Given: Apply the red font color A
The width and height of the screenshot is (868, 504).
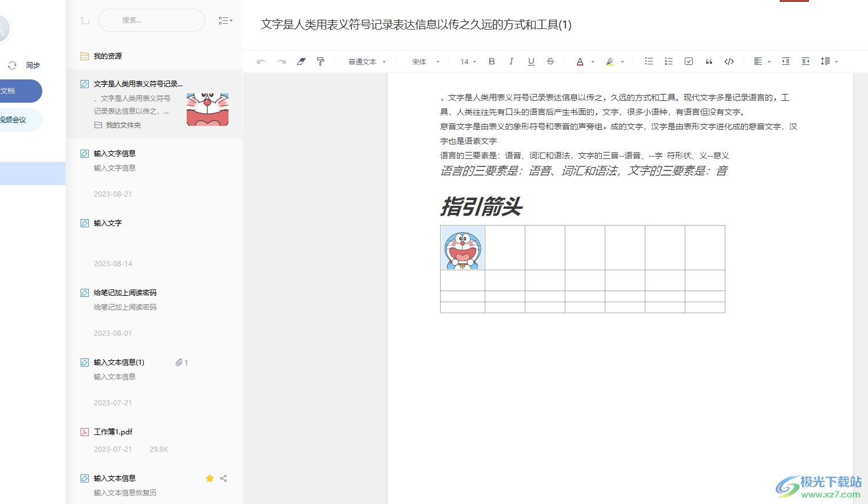Looking at the screenshot, I should (580, 61).
